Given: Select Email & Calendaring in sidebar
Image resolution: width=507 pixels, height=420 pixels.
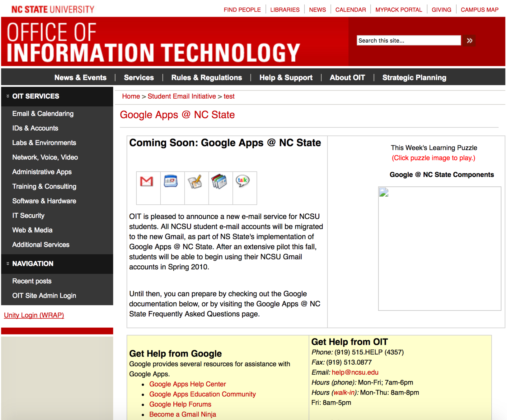Looking at the screenshot, I should [43, 114].
